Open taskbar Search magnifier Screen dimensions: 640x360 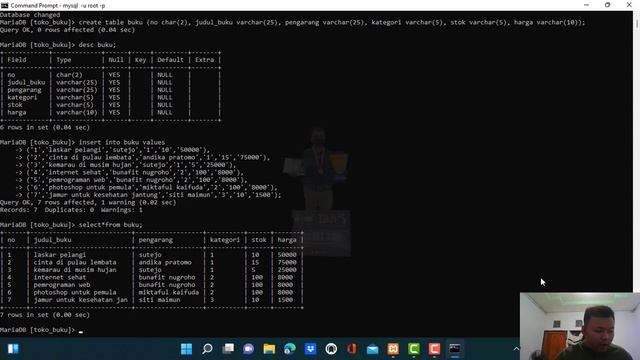coord(207,349)
